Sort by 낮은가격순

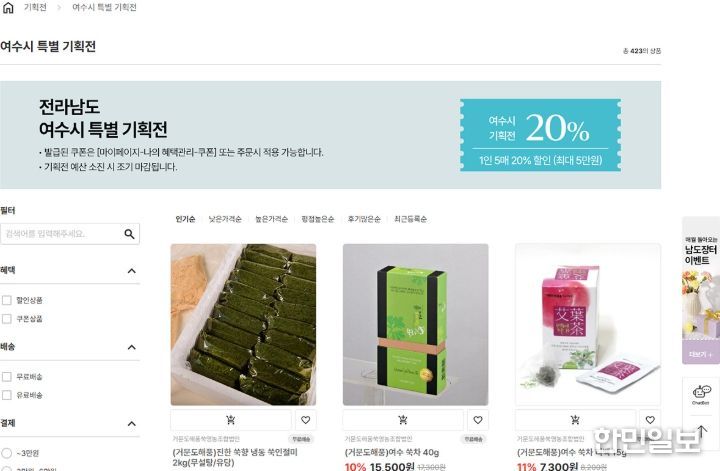(225, 219)
